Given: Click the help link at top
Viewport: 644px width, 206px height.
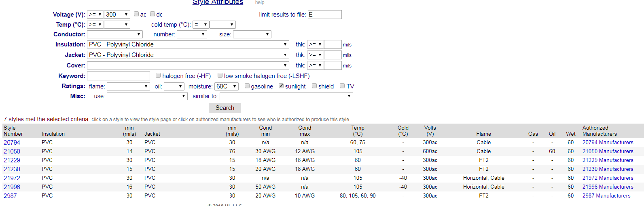Looking at the screenshot, I should tap(260, 2).
